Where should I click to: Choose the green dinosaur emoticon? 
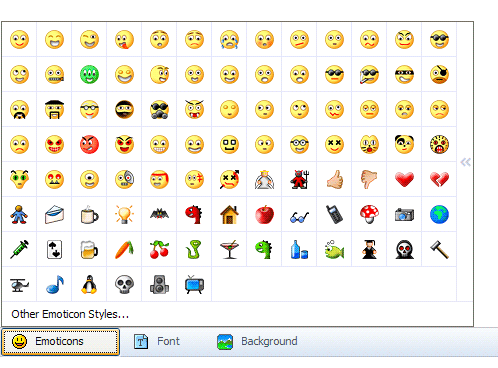[264, 249]
